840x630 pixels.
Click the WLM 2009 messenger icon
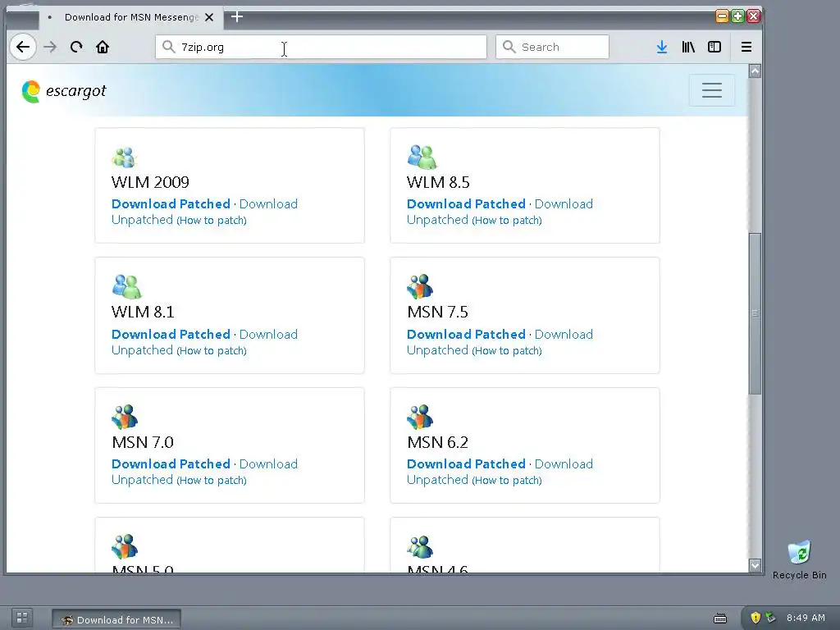[x=125, y=157]
